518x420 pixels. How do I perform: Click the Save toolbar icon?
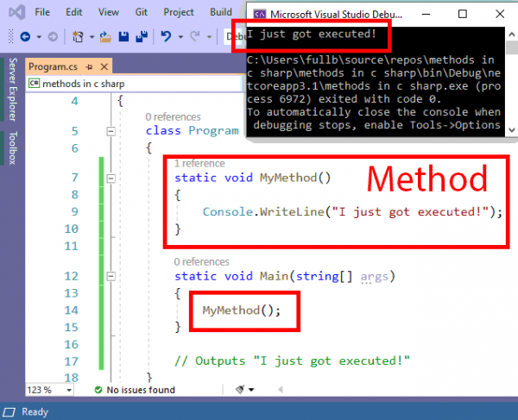tap(123, 37)
